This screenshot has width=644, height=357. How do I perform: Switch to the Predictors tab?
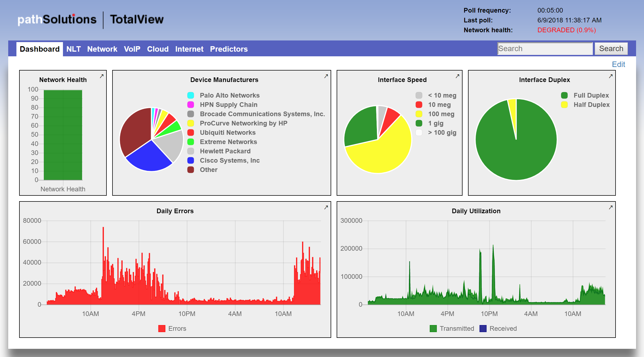tap(229, 49)
